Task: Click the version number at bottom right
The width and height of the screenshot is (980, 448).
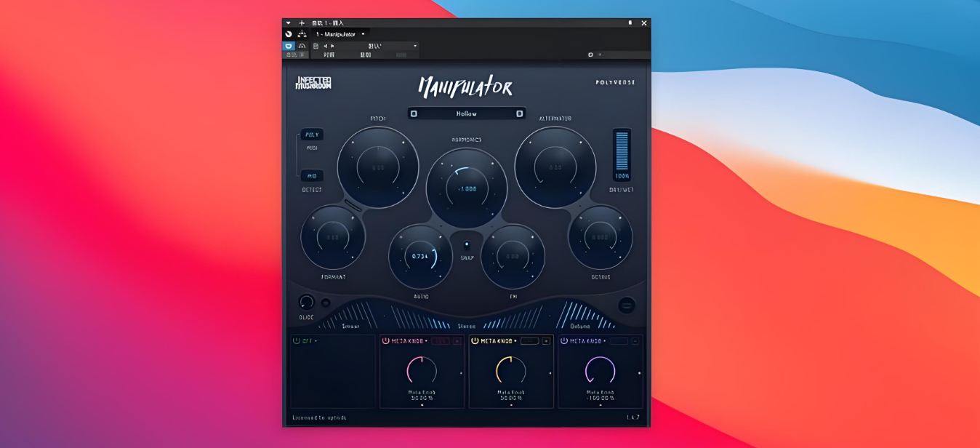Action: (x=632, y=417)
